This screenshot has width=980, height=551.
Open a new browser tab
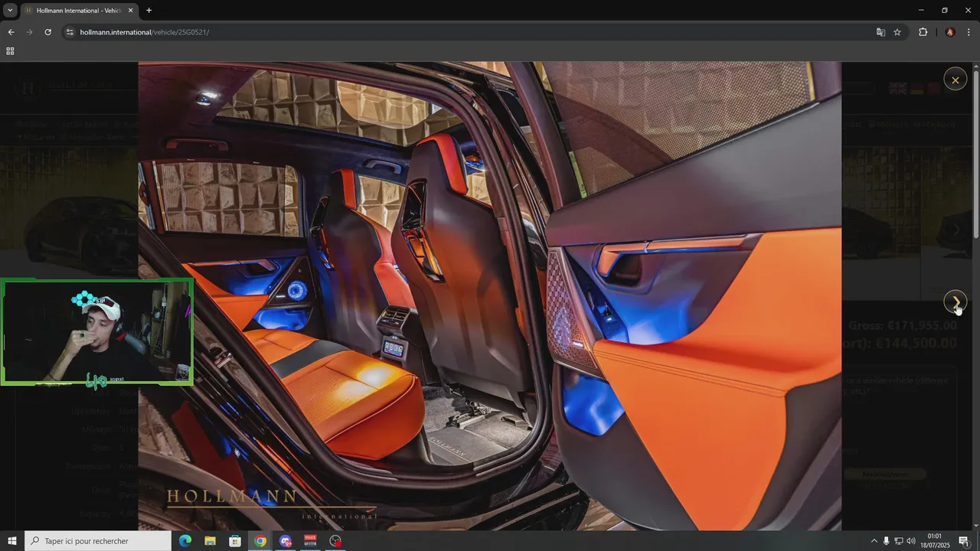(149, 11)
